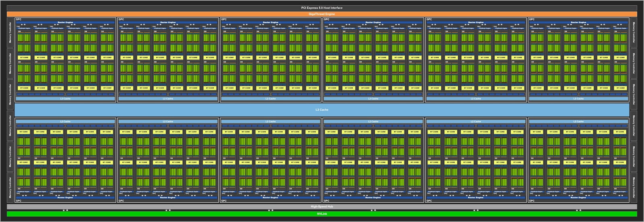Click L2 Cache bar in top-left GPC
This screenshot has width=644, height=222.
(x=65, y=99)
